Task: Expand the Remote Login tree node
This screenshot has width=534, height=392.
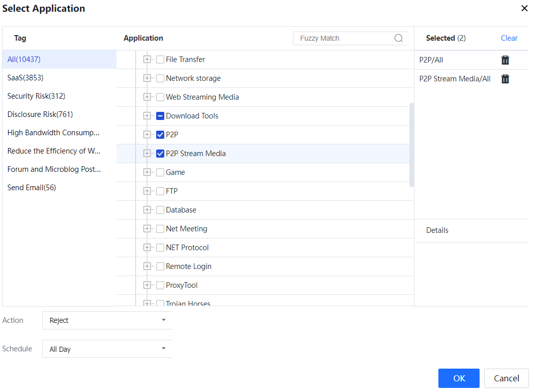Action: 147,266
